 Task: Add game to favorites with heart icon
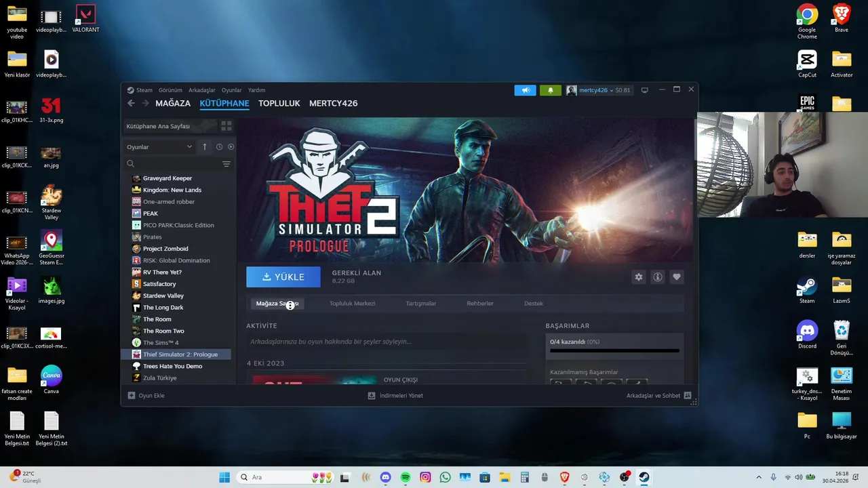point(676,277)
